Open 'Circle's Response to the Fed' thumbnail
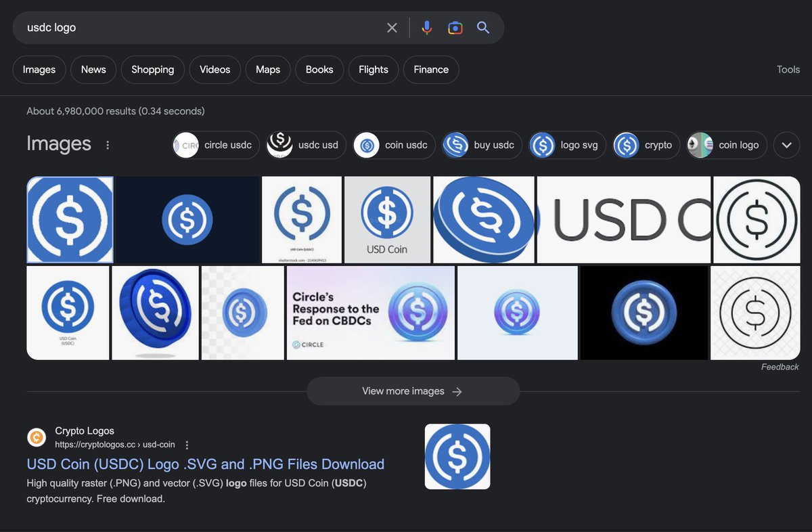Image resolution: width=812 pixels, height=532 pixels. [371, 313]
